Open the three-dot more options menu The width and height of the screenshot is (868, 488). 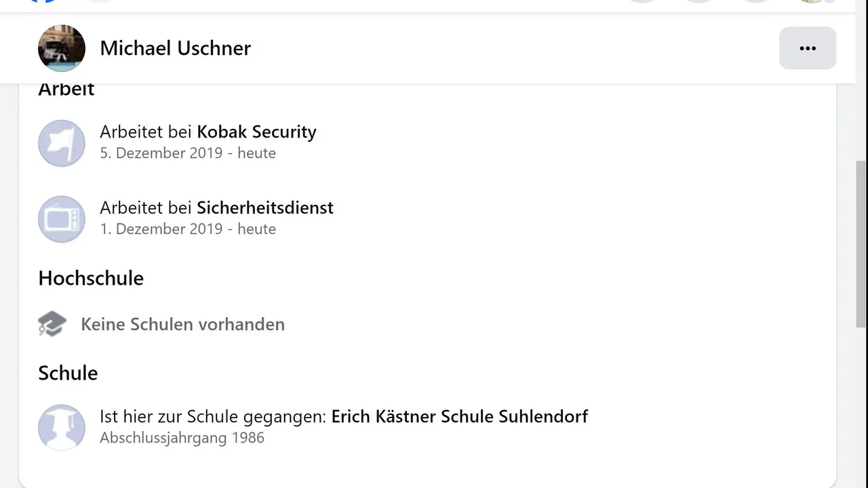coord(807,48)
